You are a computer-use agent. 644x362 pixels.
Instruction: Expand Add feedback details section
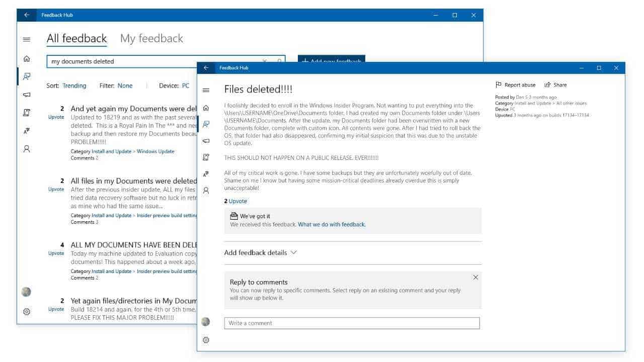coord(261,252)
